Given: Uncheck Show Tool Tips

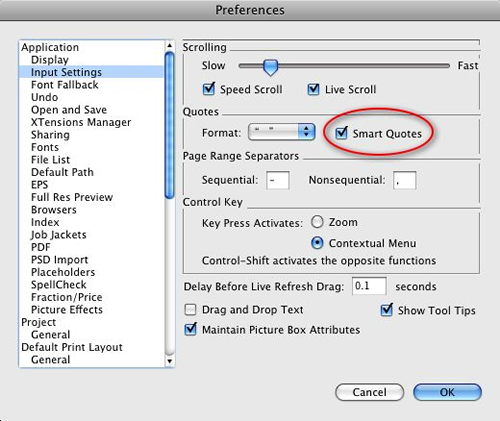Looking at the screenshot, I should (x=387, y=310).
